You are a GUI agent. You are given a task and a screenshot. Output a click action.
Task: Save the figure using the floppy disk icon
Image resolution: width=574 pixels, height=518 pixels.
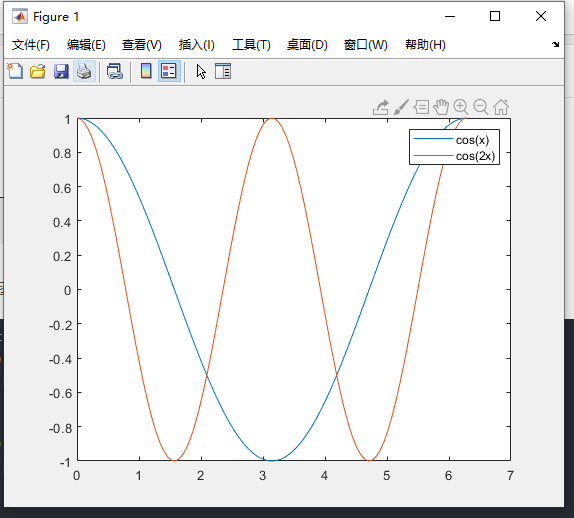pos(61,71)
